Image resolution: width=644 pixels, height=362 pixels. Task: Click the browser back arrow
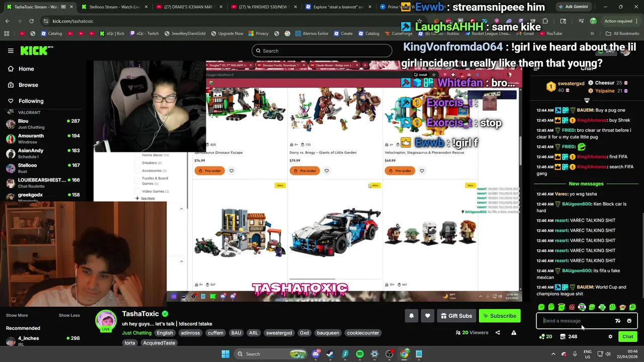pos(7,21)
